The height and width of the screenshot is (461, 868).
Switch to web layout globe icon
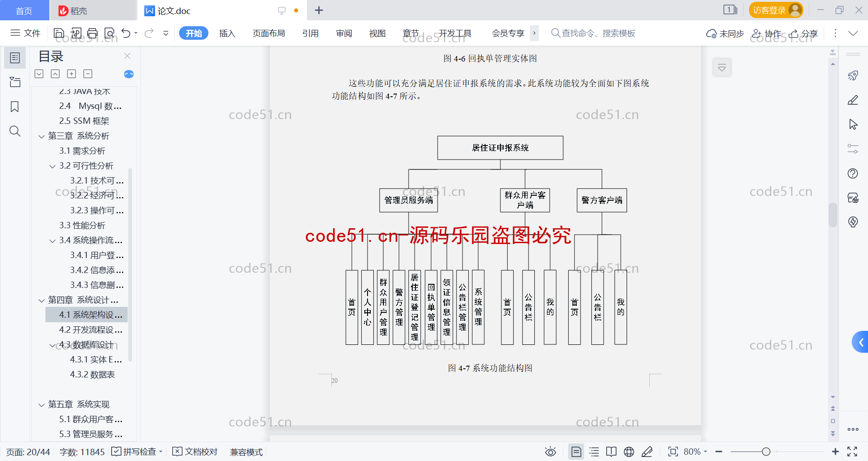click(x=629, y=452)
